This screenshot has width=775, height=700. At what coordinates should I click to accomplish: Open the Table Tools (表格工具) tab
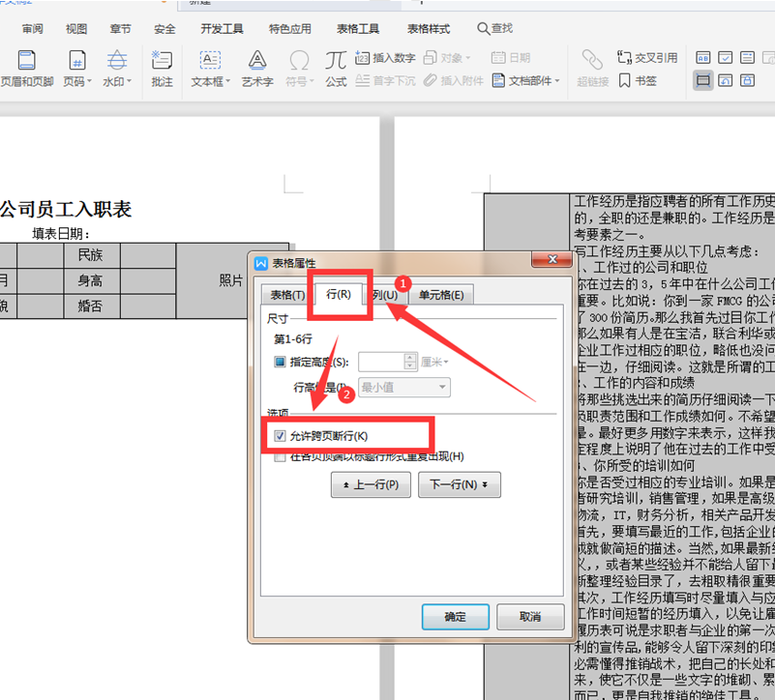pyautogui.click(x=358, y=29)
